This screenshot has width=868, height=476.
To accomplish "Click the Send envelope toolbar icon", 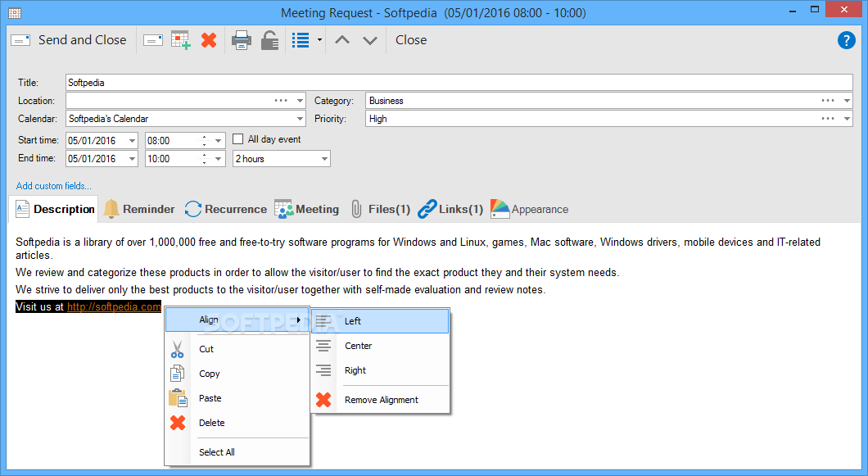I will point(153,40).
